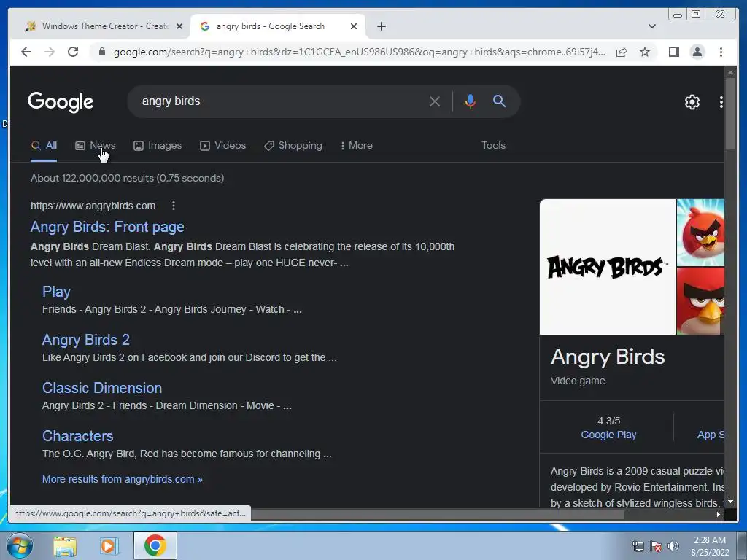Clear the search box with X
Viewport: 747px width, 560px height.
click(435, 101)
